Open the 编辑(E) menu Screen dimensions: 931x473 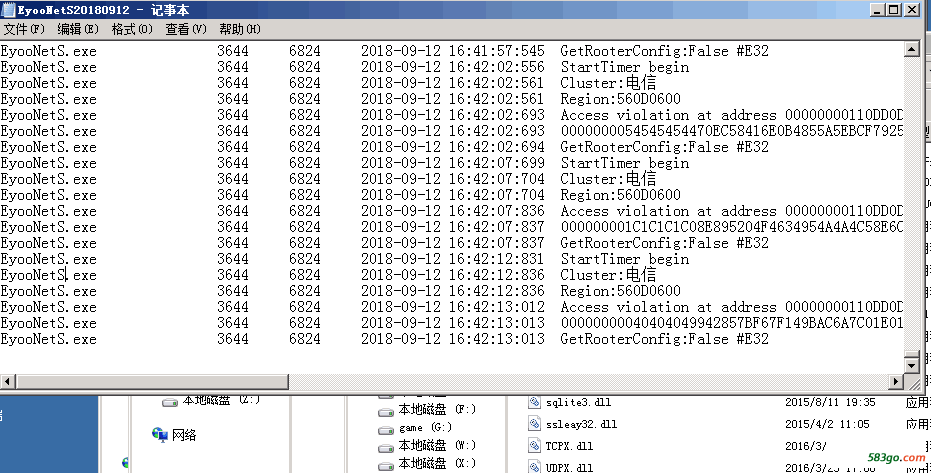coord(78,29)
